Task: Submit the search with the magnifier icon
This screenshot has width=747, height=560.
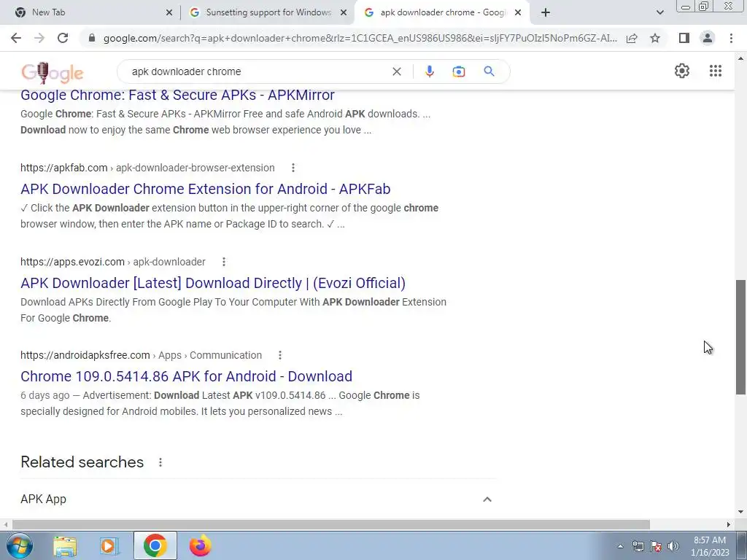Action: tap(489, 71)
